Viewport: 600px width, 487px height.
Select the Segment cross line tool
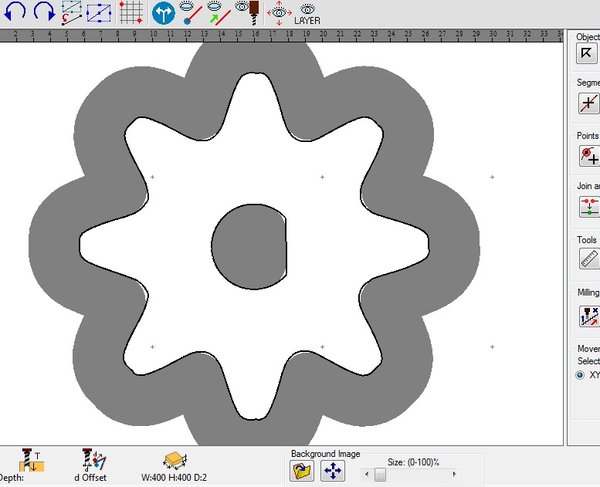[589, 103]
